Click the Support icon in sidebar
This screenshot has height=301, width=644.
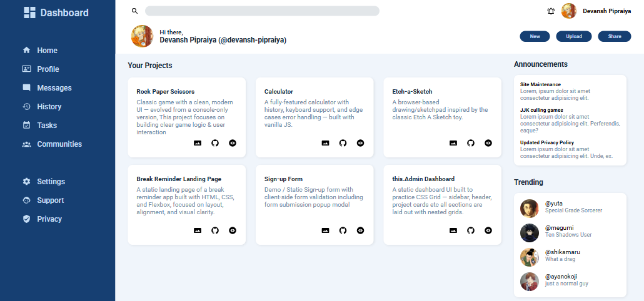tap(27, 200)
